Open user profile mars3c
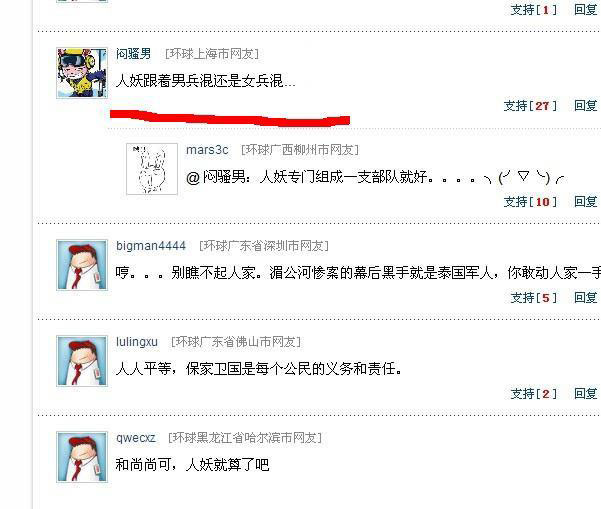Image resolution: width=601 pixels, height=509 pixels. click(207, 149)
